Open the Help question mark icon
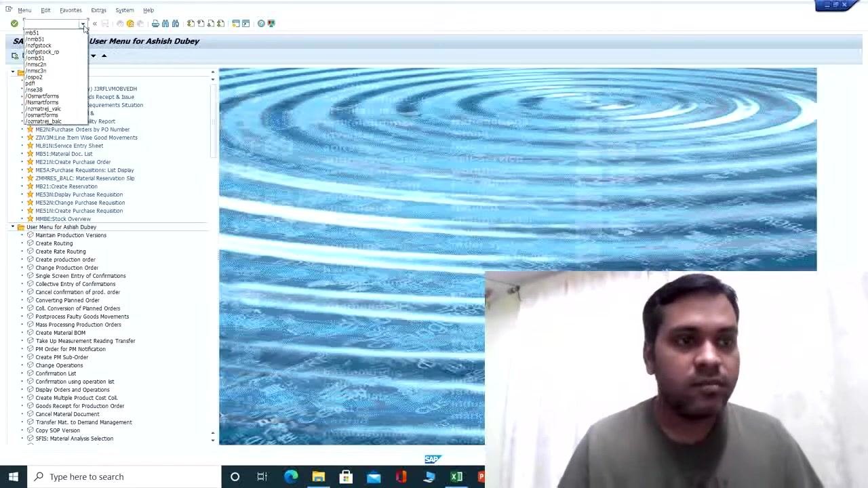Screen dimensions: 868x488 (261, 24)
